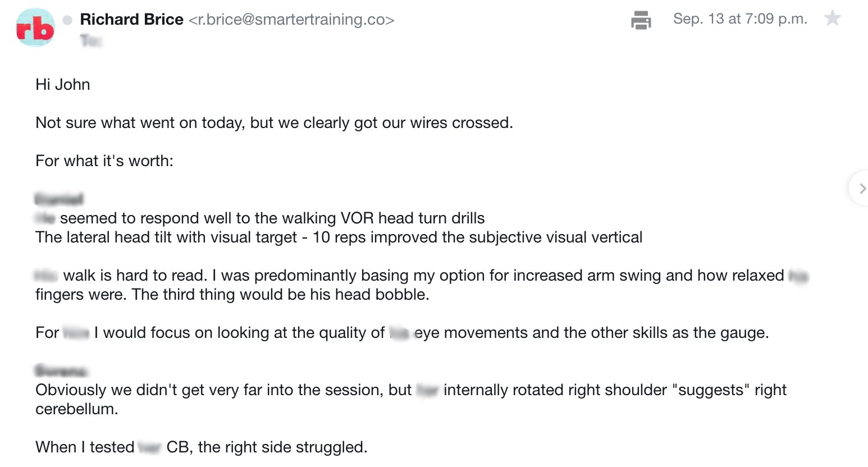This screenshot has width=868, height=467.
Task: Click the second blurred client name heading
Action: pos(61,371)
